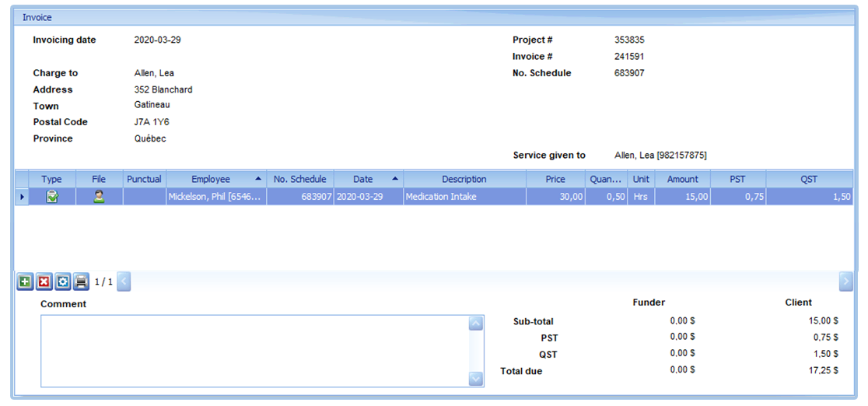868x406 pixels.
Task: Click funder total due 0,00 $
Action: click(x=683, y=369)
